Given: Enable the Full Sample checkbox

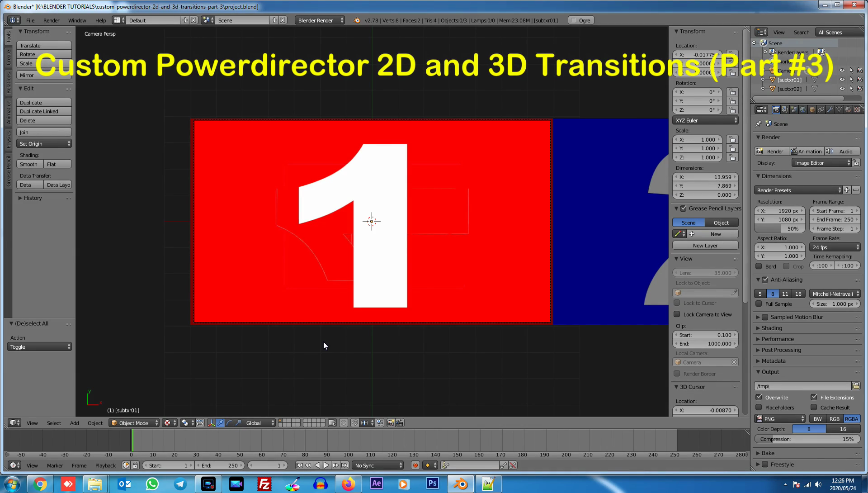Looking at the screenshot, I should coord(759,304).
